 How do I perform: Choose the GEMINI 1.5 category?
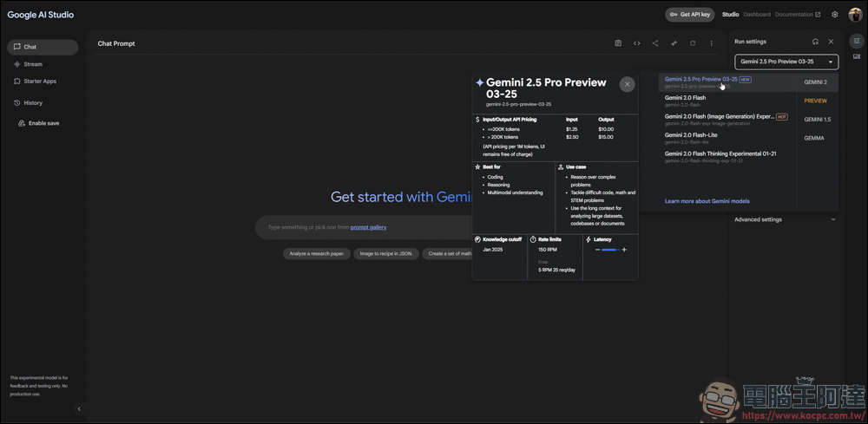pos(817,120)
